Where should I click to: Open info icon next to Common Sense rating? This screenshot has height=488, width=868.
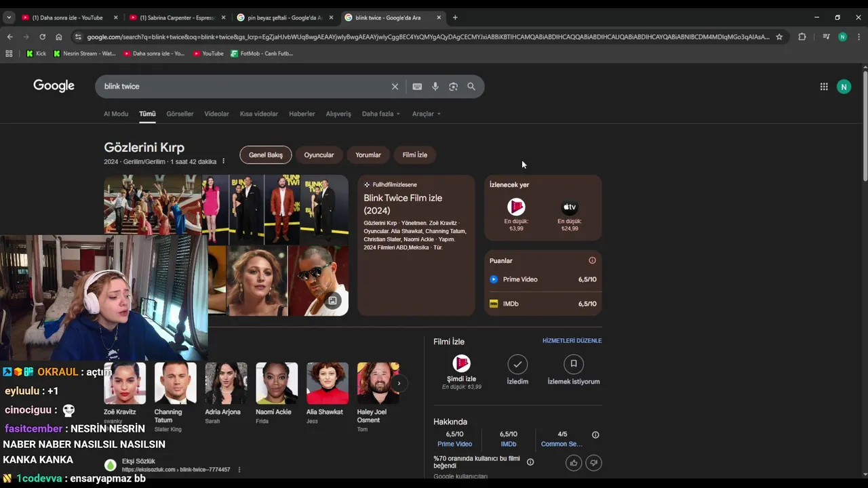(x=595, y=435)
